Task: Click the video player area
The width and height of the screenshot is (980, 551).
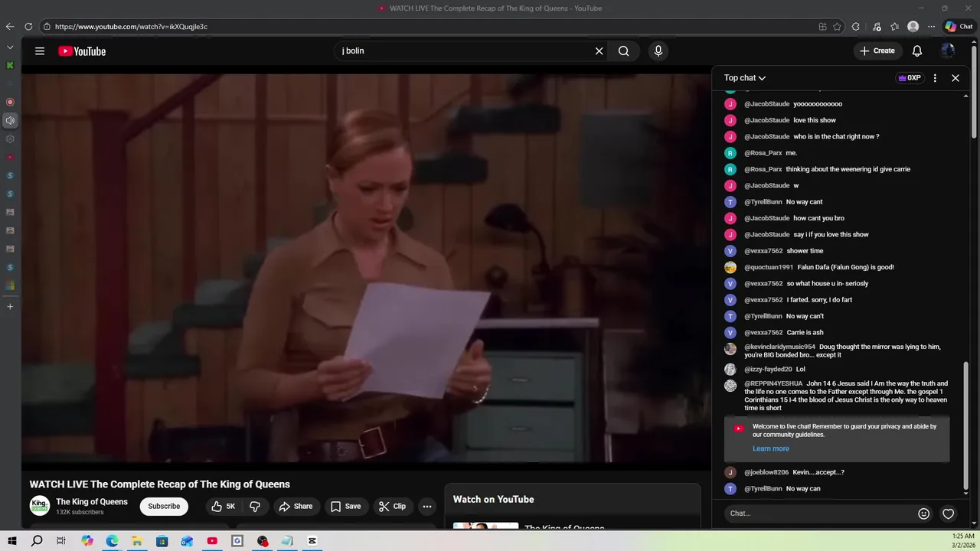Action: coord(366,268)
